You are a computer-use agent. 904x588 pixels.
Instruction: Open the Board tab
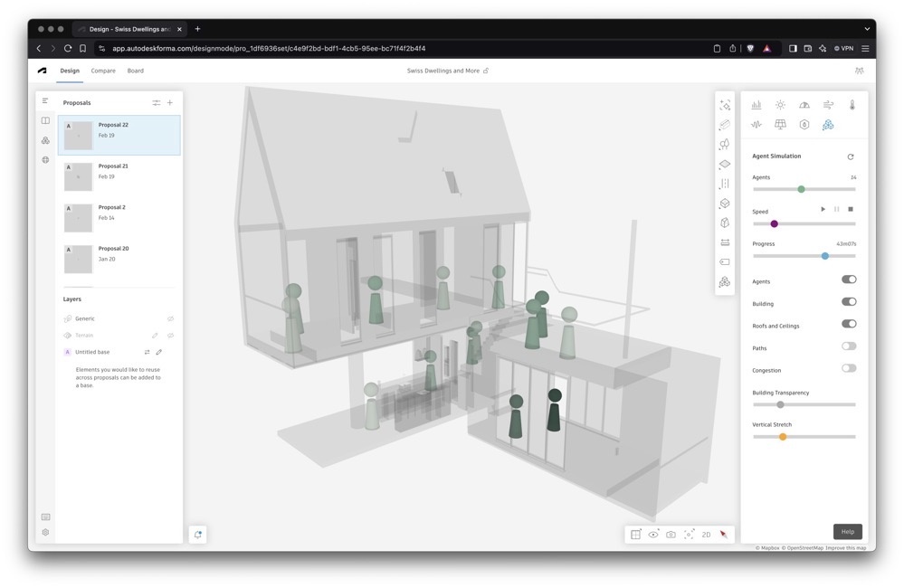click(x=136, y=71)
